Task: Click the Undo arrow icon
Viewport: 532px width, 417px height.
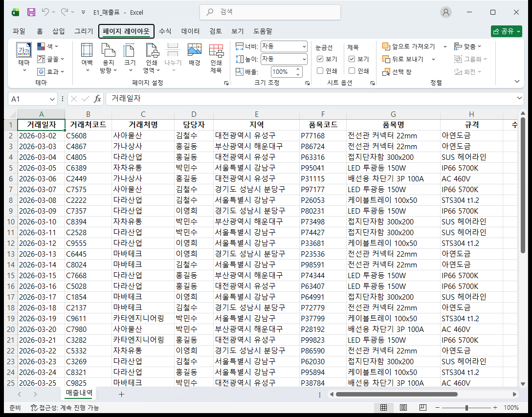Action: (x=45, y=12)
